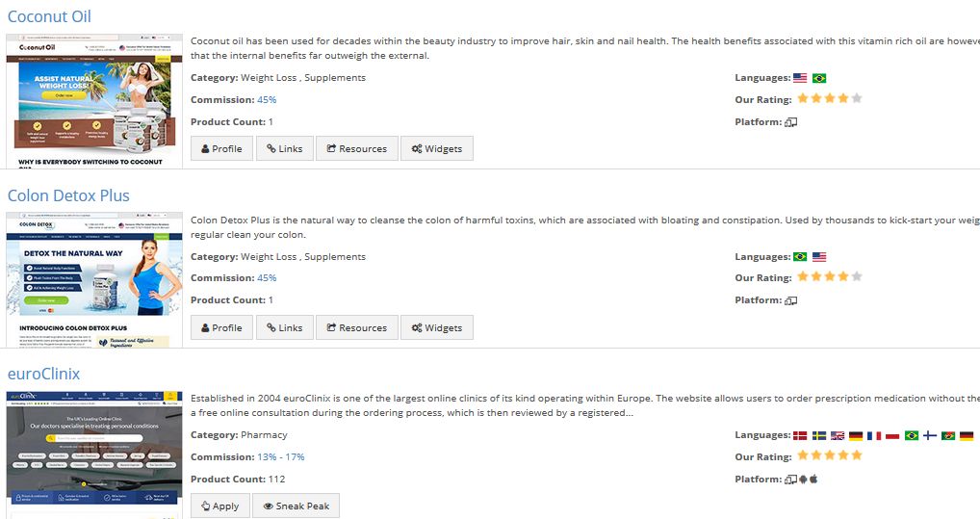Click the Coconut Oil website thumbnail

[94, 101]
